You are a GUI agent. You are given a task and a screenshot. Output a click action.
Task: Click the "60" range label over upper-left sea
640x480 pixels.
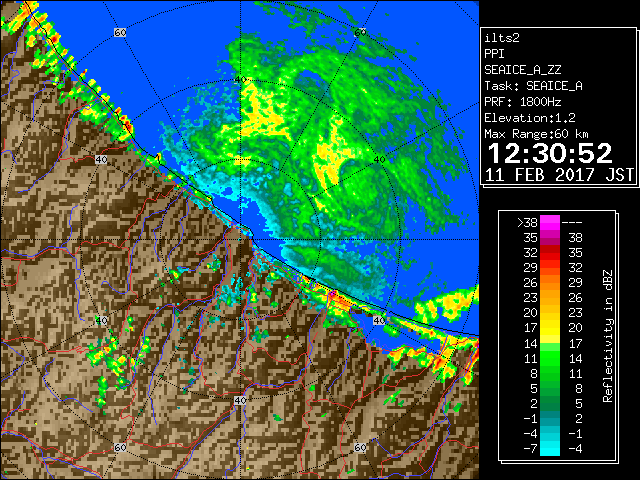(x=120, y=32)
